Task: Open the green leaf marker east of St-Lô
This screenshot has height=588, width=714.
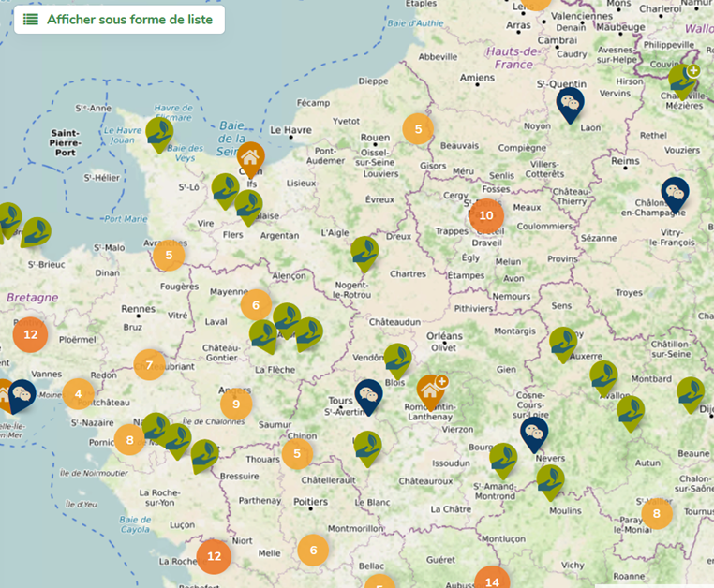Action: pos(226,189)
